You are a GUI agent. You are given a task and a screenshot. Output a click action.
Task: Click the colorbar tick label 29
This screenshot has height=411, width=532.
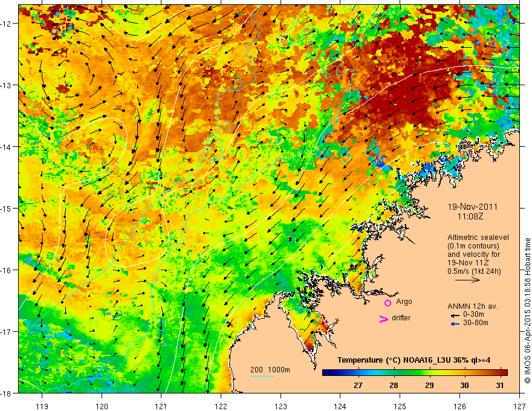pyautogui.click(x=429, y=385)
